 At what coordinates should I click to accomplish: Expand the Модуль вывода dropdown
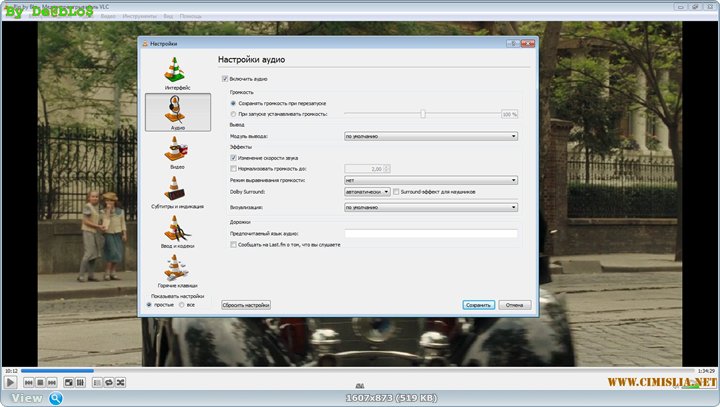[x=430, y=136]
